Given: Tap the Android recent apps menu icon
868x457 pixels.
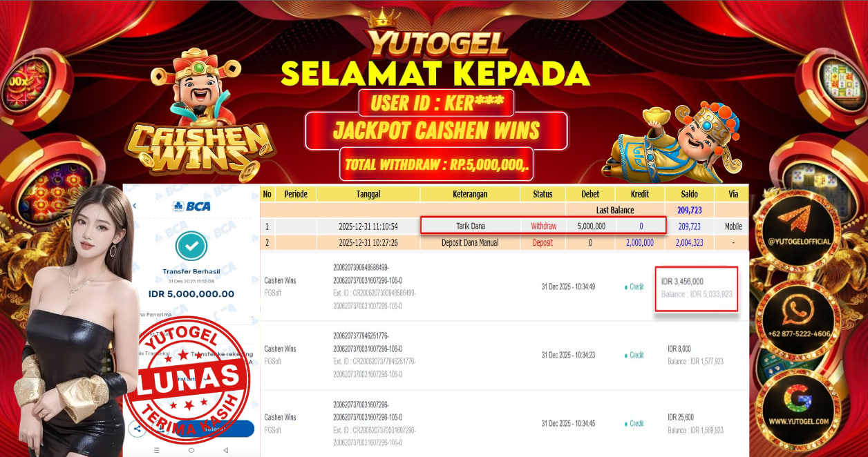Looking at the screenshot, I should coord(157,450).
